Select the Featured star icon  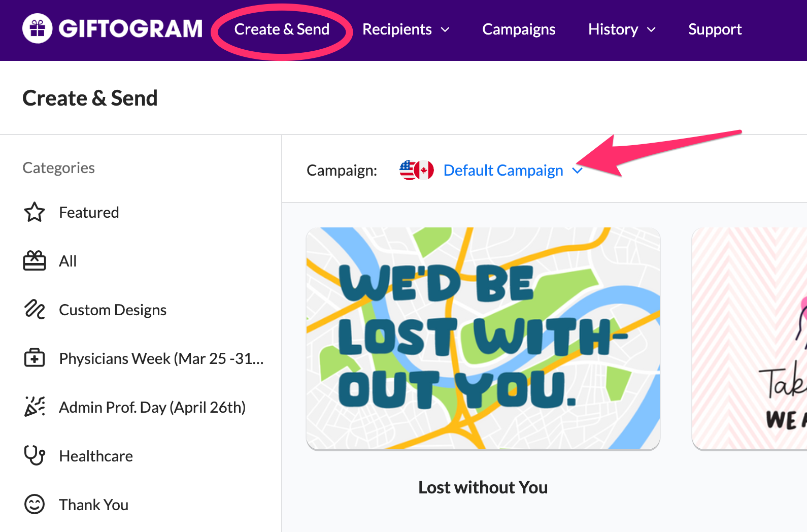(35, 212)
